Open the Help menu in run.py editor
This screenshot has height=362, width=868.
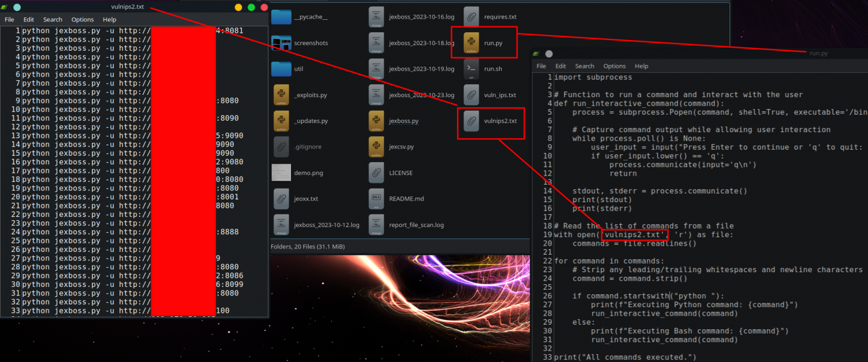coord(641,66)
